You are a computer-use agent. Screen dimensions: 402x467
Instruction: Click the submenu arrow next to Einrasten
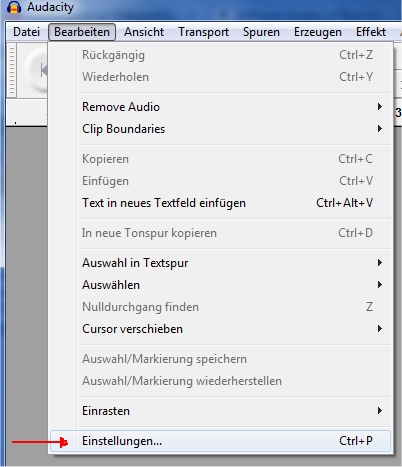380,411
